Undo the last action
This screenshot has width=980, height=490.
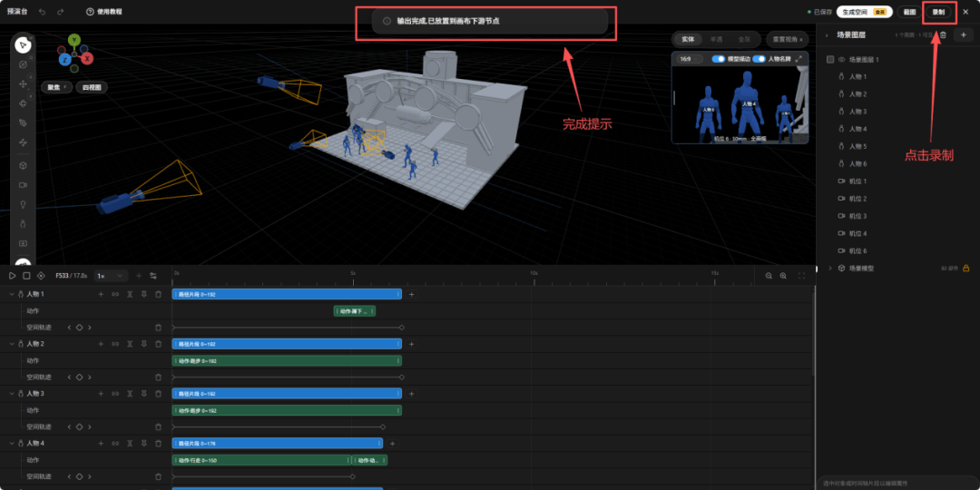42,12
